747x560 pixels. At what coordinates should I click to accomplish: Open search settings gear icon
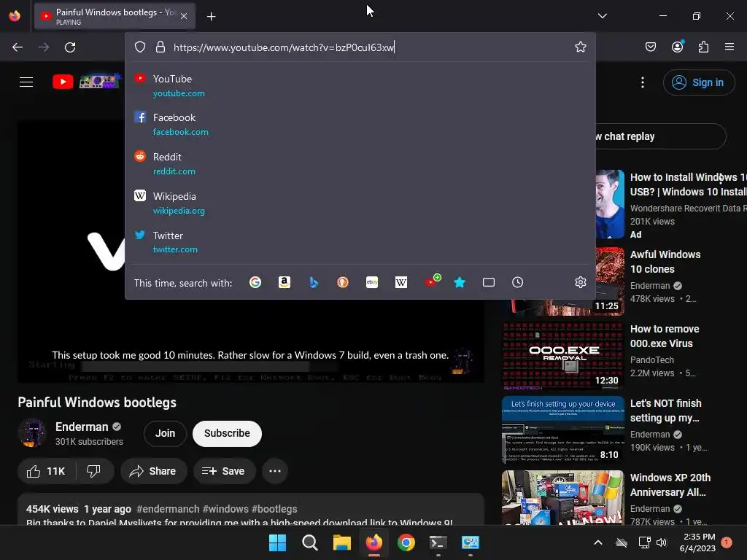tap(580, 282)
